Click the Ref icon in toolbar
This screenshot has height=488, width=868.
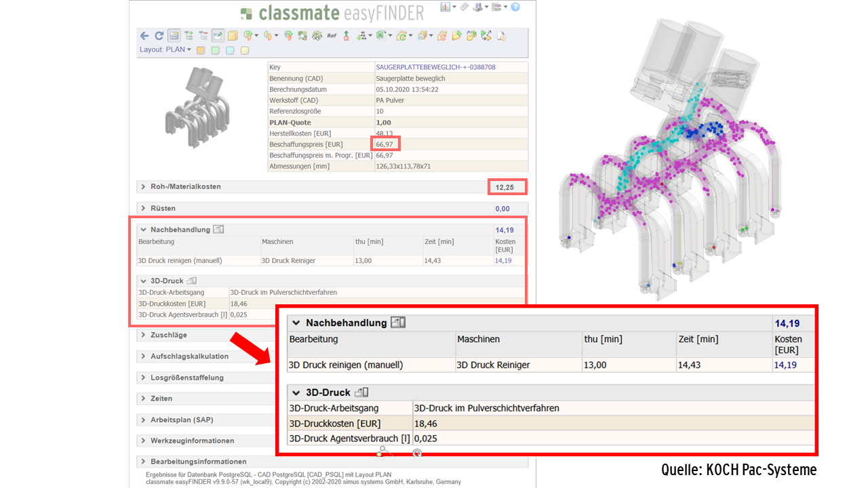click(332, 35)
